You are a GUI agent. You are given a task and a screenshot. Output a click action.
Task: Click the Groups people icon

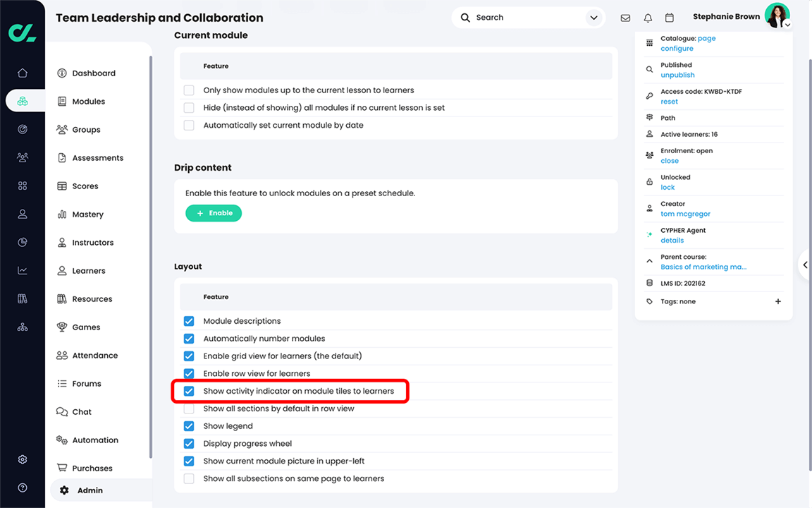(x=62, y=130)
